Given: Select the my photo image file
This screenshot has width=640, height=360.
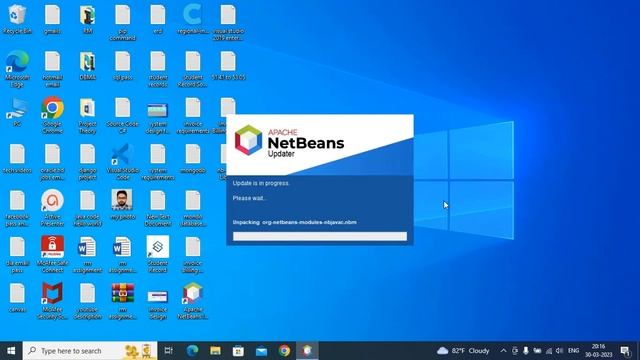Looking at the screenshot, I should tap(122, 204).
